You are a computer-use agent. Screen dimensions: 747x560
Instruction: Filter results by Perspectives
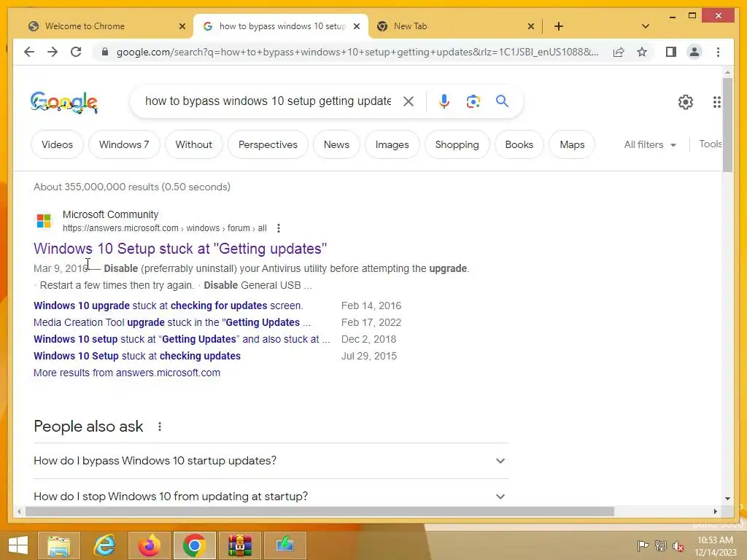tap(268, 145)
